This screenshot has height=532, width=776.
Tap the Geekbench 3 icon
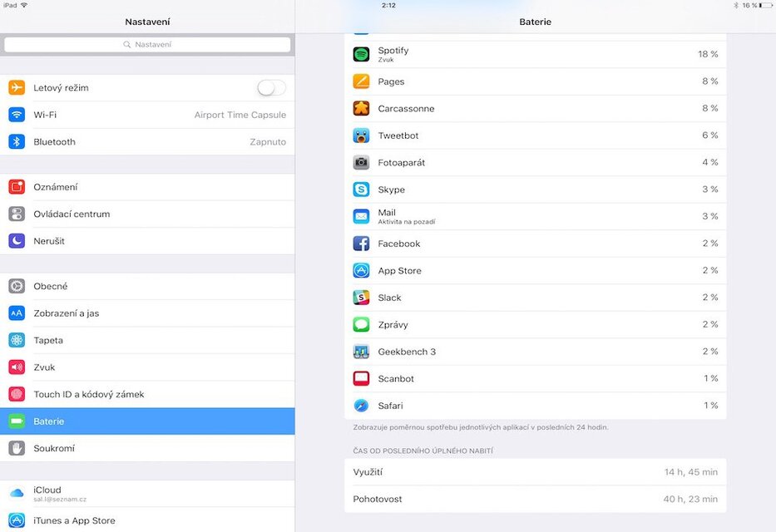click(x=361, y=351)
